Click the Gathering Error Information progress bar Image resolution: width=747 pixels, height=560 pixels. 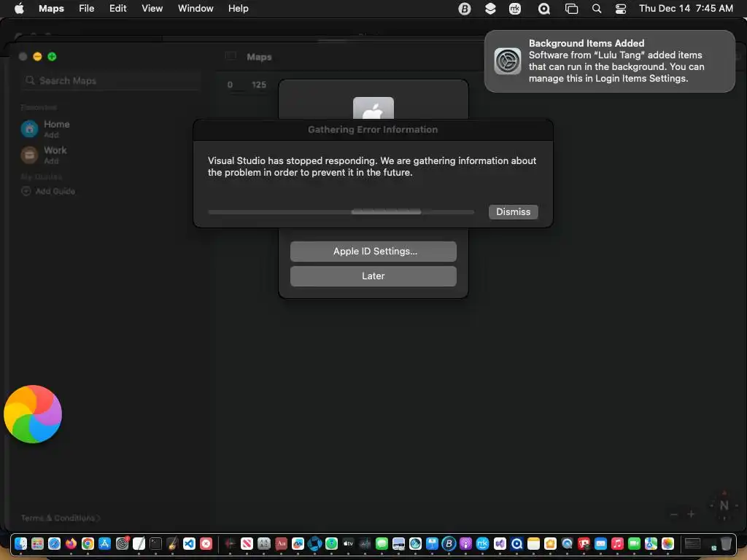coord(341,212)
